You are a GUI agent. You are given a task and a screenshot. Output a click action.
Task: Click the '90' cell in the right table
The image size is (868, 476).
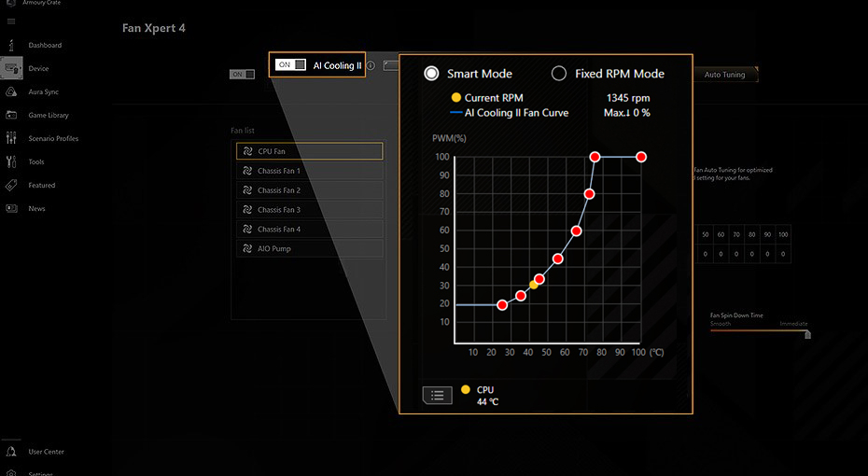click(767, 234)
